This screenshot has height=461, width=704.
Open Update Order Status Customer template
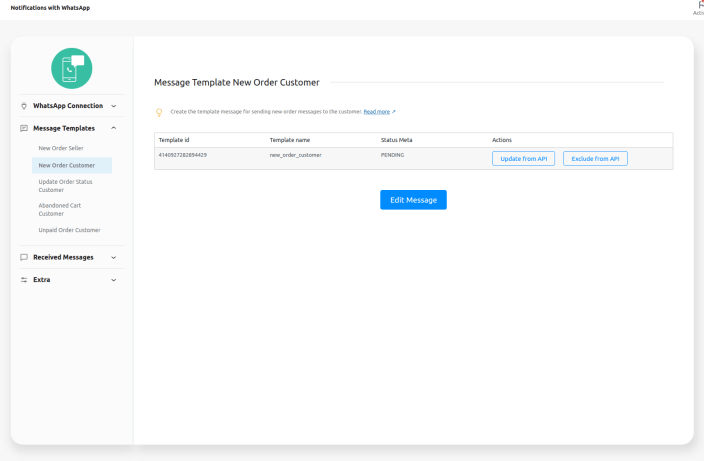(65, 185)
